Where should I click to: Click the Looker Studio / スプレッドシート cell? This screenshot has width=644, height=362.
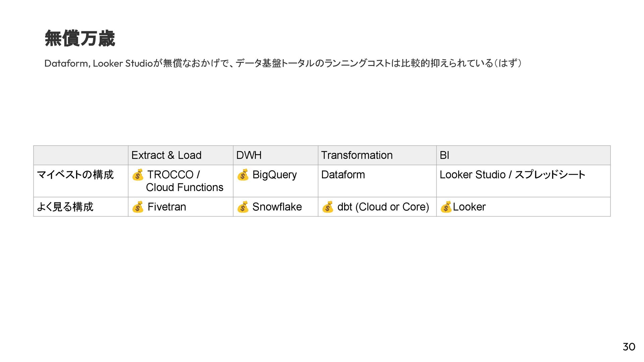pos(512,175)
